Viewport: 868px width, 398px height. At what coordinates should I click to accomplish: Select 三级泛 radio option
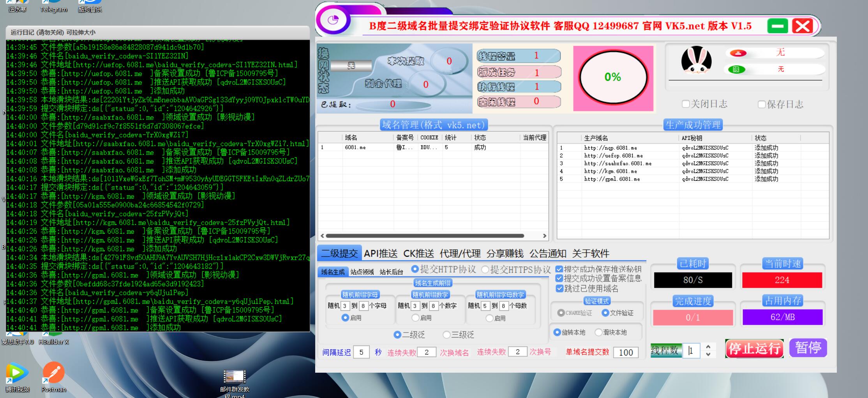[x=446, y=335]
